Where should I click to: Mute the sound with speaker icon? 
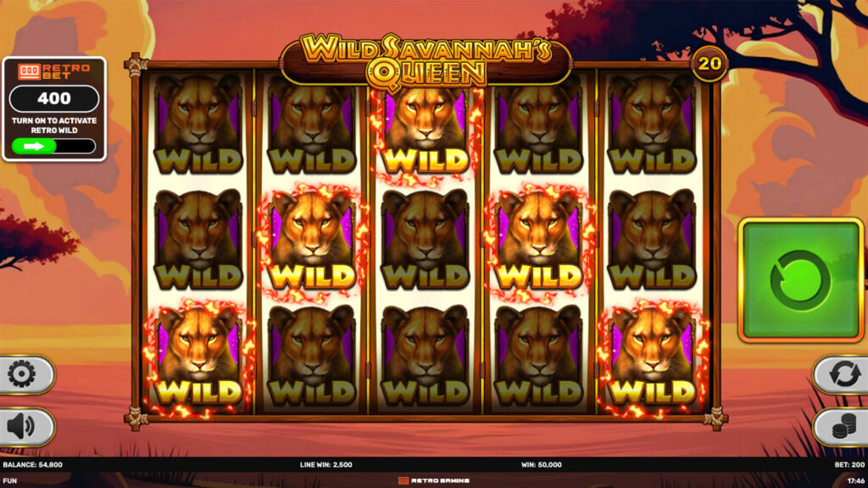pyautogui.click(x=22, y=427)
